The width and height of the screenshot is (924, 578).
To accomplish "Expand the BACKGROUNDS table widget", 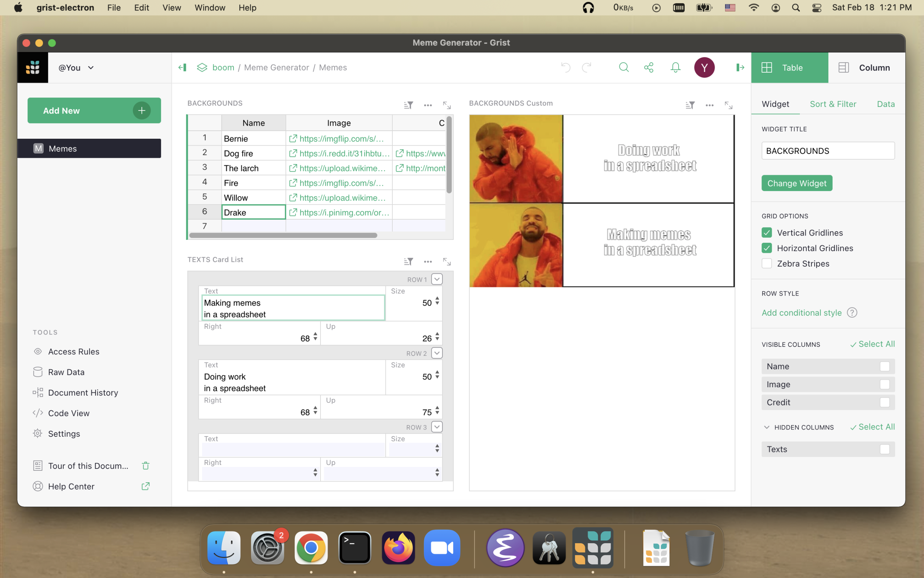I will pyautogui.click(x=447, y=105).
